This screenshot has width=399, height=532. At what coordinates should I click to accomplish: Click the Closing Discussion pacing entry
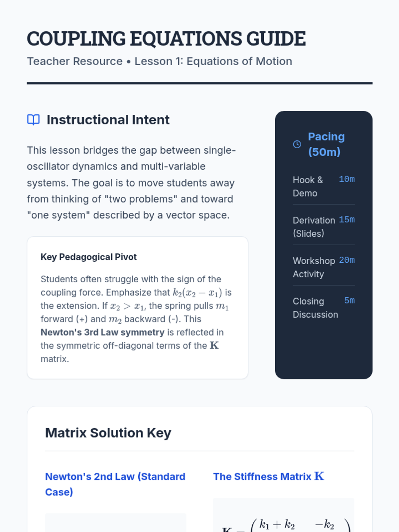point(324,308)
